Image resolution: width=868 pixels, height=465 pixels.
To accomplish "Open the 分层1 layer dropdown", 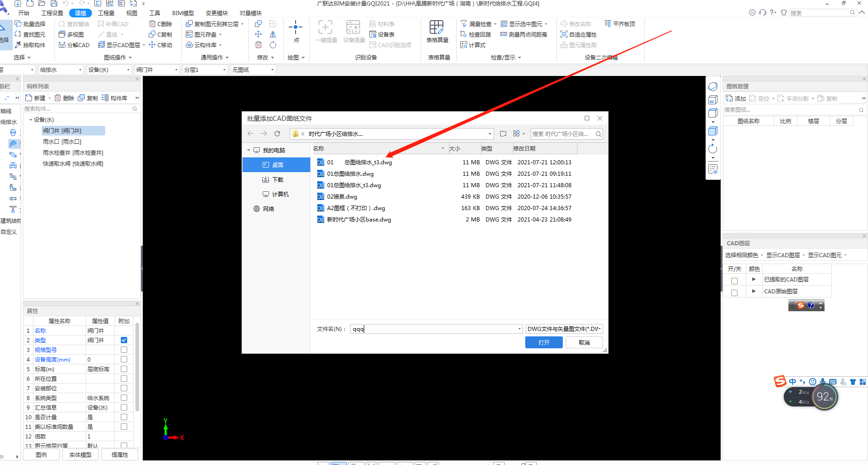I will [205, 70].
